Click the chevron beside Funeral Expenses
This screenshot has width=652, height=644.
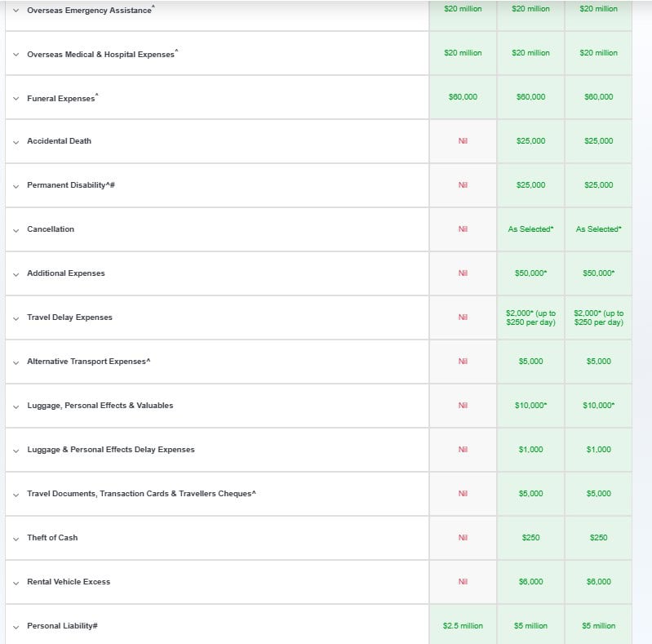tap(16, 98)
